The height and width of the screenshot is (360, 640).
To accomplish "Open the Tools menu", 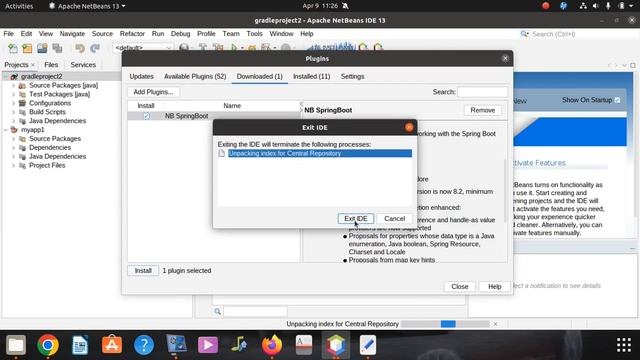I will 254,33.
